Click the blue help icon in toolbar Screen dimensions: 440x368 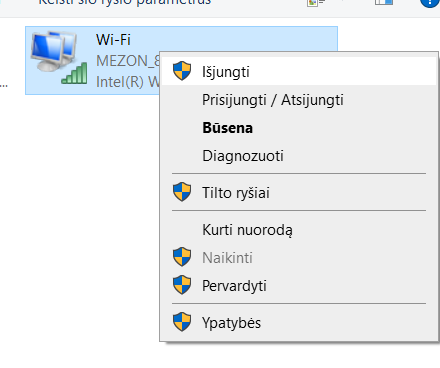(431, 3)
